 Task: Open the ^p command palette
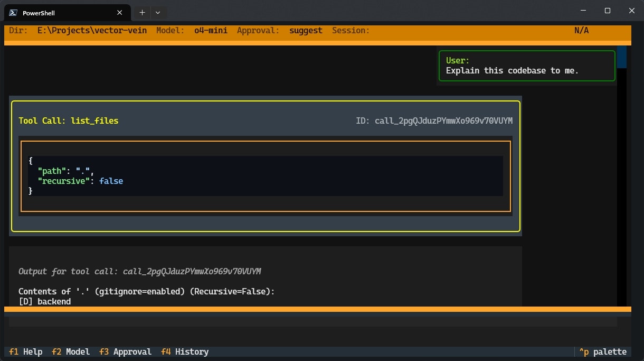pyautogui.click(x=603, y=351)
